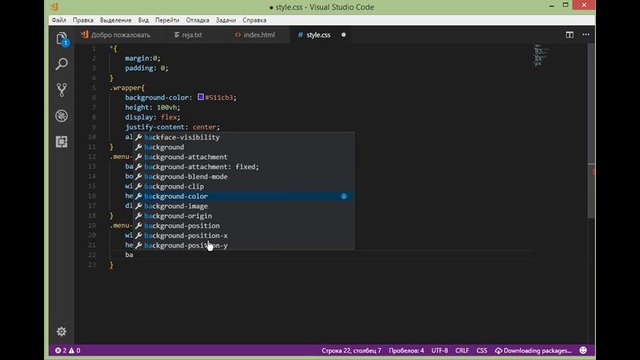This screenshot has height=360, width=640.
Task: Switch to the index.html tab
Action: 259,35
